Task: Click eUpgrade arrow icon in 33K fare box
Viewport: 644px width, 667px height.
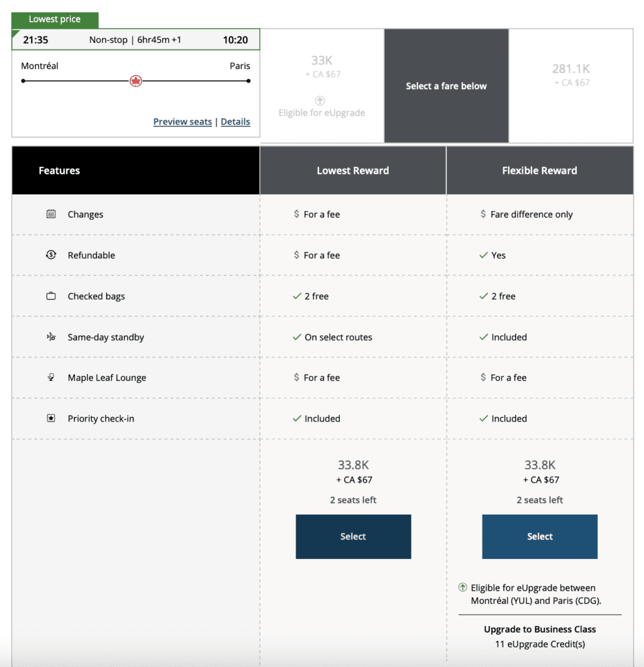Action: 320,100
